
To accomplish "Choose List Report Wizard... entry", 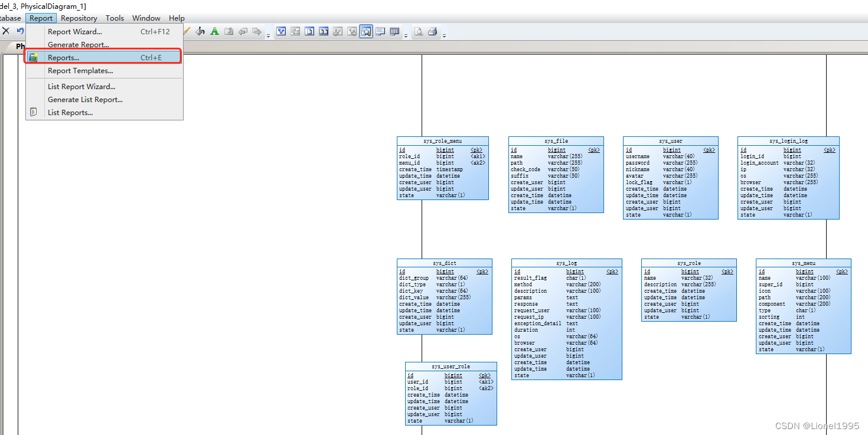I will (x=105, y=87).
